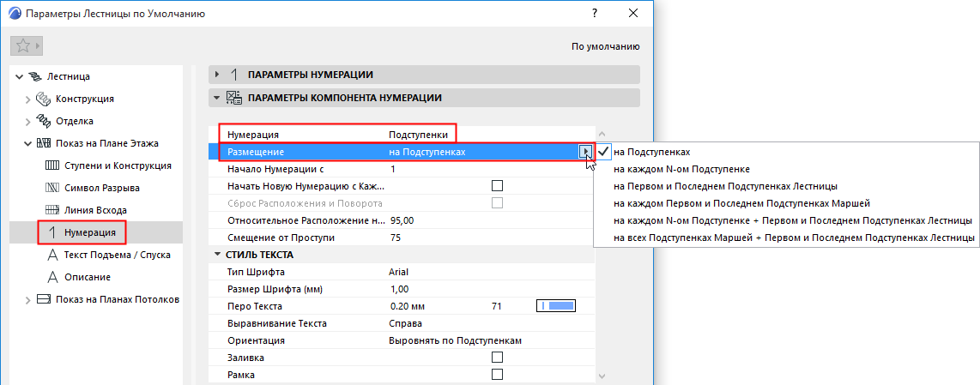The width and height of the screenshot is (980, 385).
Task: Click Тип Шрифта value Arial
Action: coord(399,271)
